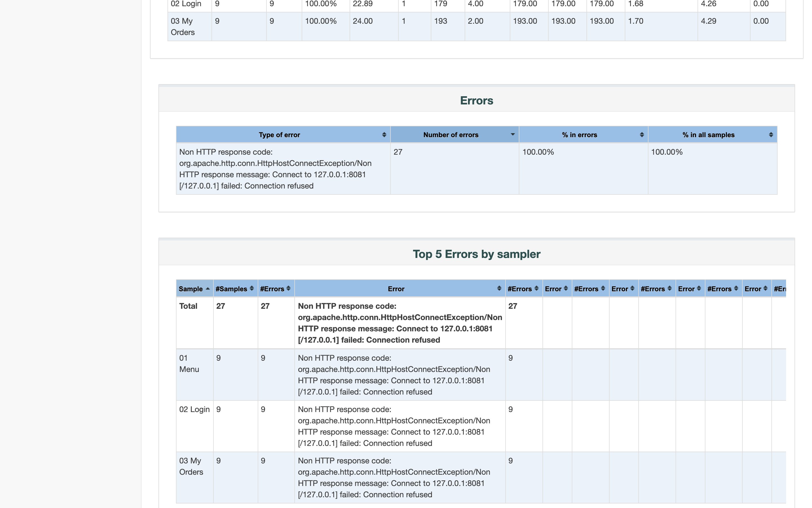The height and width of the screenshot is (508, 812).
Task: Click bold error message in Total row
Action: click(x=400, y=323)
